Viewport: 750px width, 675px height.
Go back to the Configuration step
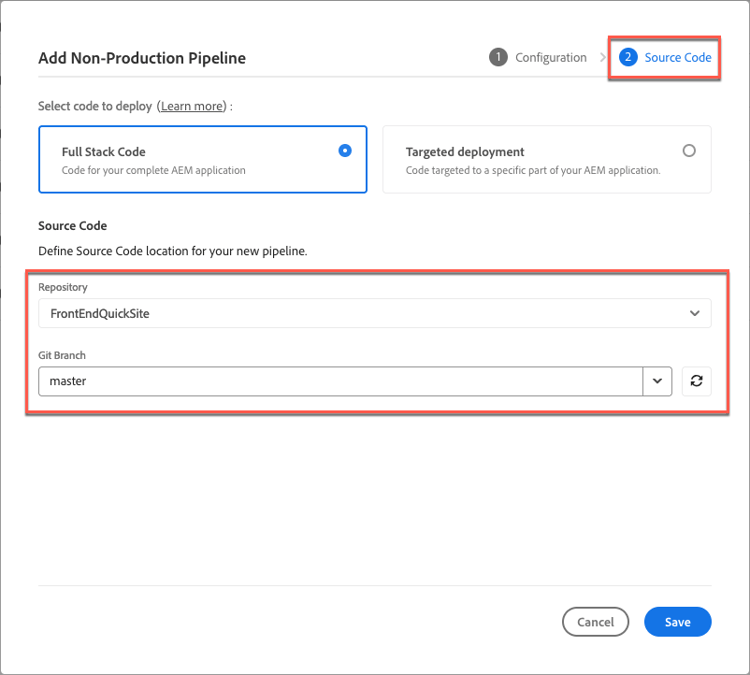(x=550, y=57)
